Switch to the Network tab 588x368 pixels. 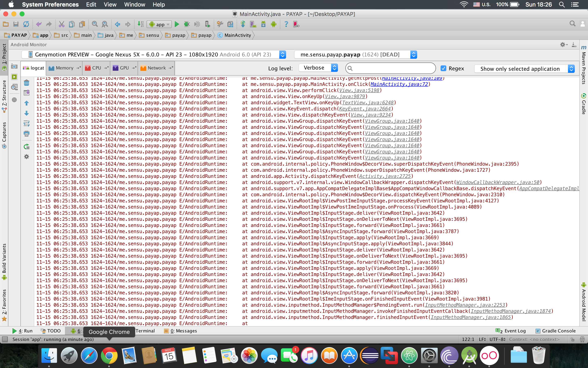point(157,68)
